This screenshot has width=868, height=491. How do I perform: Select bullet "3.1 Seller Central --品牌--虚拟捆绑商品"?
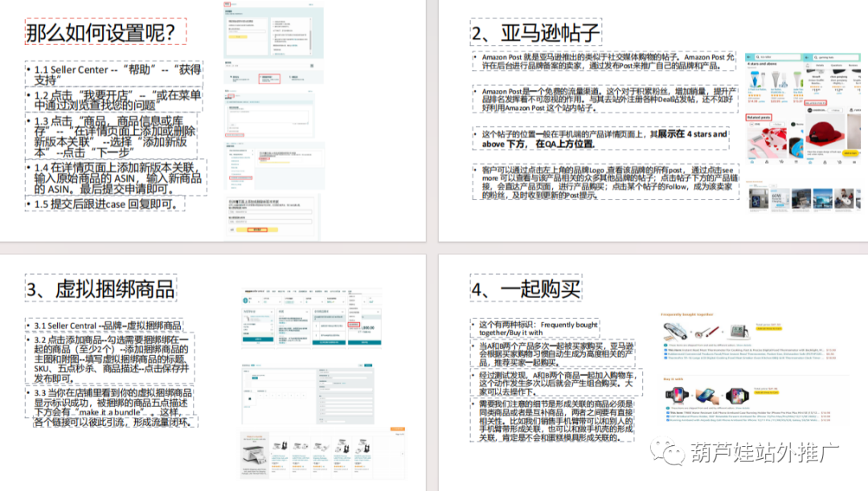tap(104, 325)
